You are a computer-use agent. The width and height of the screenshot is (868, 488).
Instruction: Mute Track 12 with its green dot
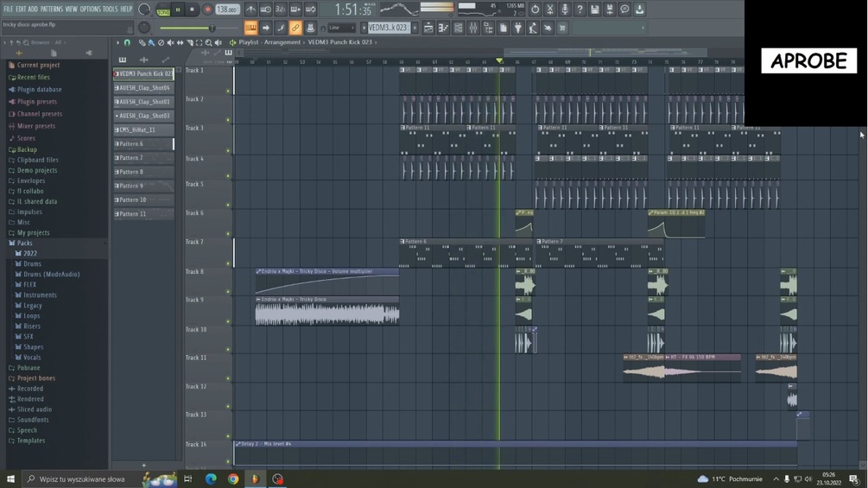(x=228, y=407)
